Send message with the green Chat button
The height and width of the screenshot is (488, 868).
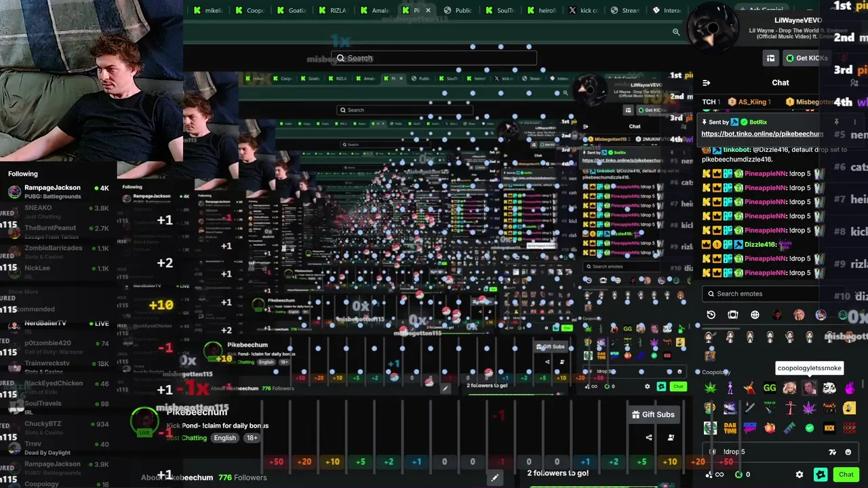(846, 474)
